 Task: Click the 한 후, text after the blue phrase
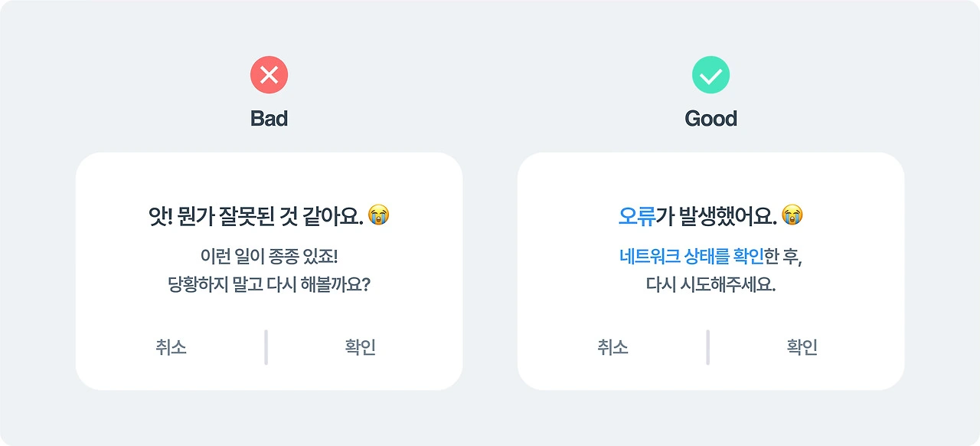(782, 257)
